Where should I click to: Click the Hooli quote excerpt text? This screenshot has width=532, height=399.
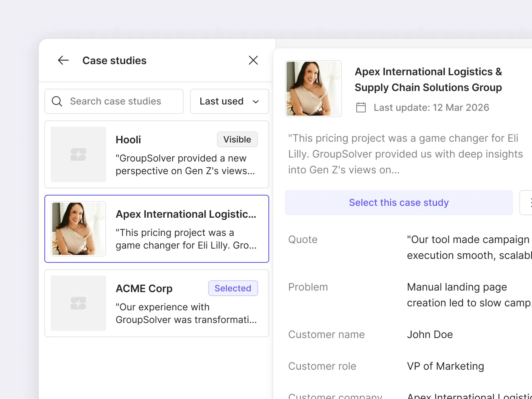point(185,165)
